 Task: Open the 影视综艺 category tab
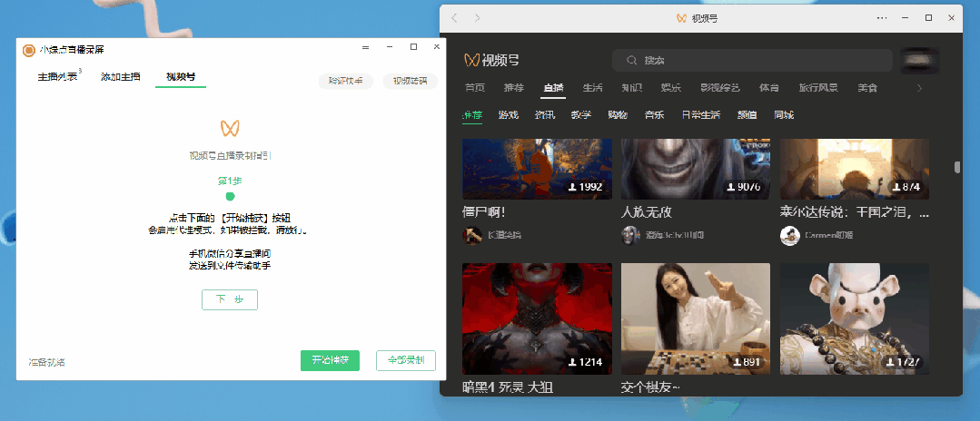click(x=720, y=88)
